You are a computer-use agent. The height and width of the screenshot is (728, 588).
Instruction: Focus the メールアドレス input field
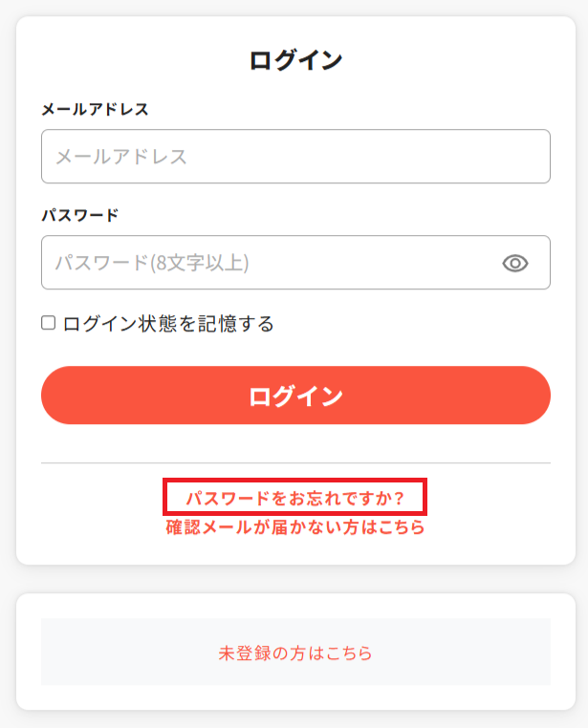(294, 157)
